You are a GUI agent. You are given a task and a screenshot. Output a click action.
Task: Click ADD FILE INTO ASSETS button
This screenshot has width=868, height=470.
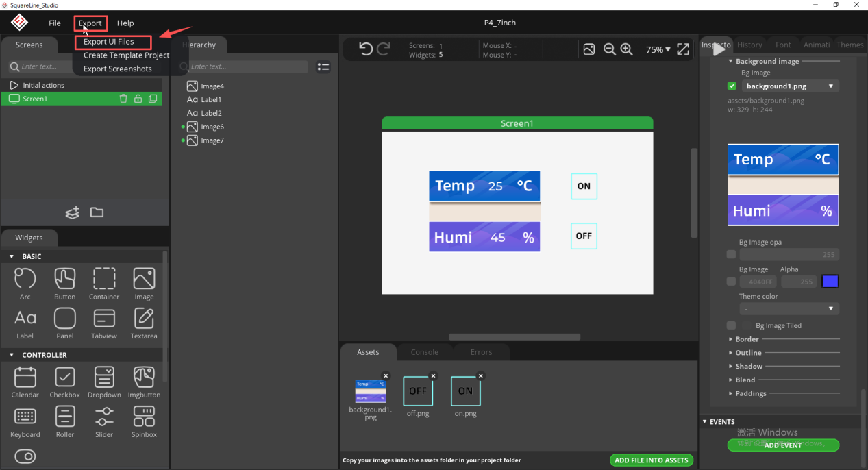652,460
